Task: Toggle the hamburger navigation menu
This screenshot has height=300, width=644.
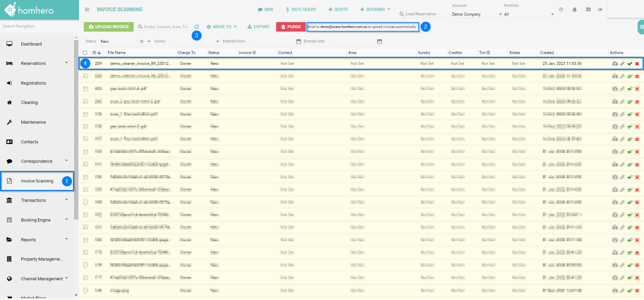Action: (87, 10)
